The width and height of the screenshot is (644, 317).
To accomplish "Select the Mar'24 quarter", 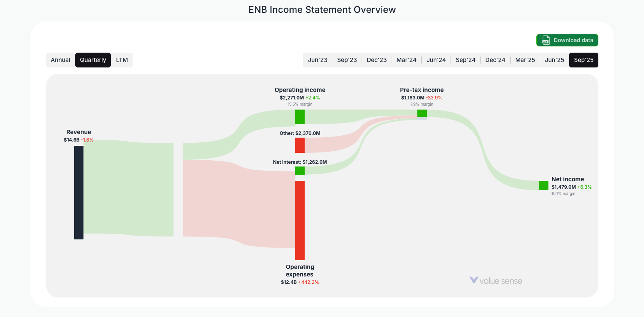I will pyautogui.click(x=406, y=60).
